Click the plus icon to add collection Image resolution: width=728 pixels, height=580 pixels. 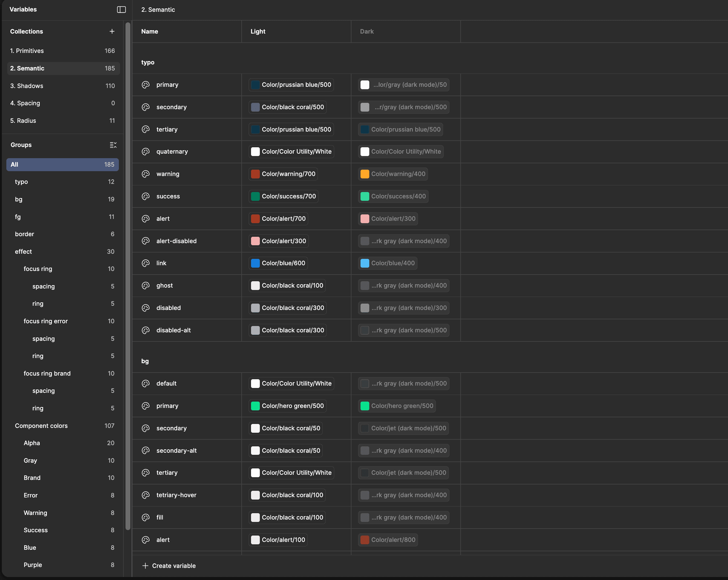[x=112, y=31]
